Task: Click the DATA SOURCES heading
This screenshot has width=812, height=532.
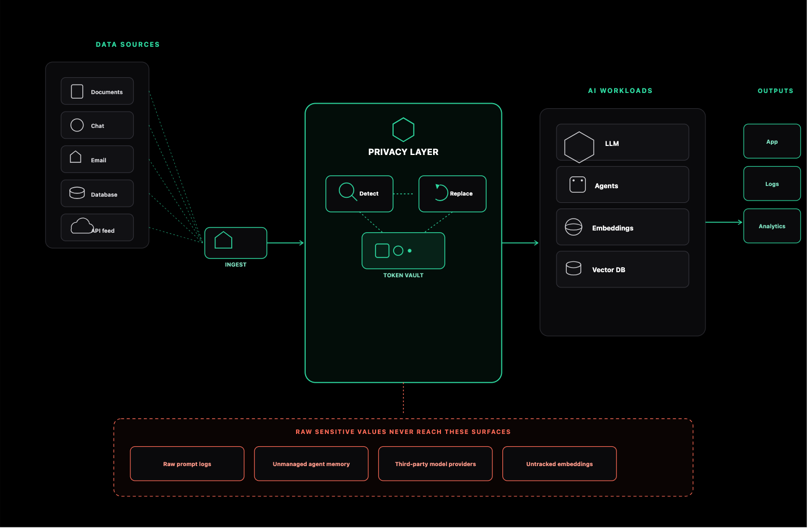Action: point(127,45)
